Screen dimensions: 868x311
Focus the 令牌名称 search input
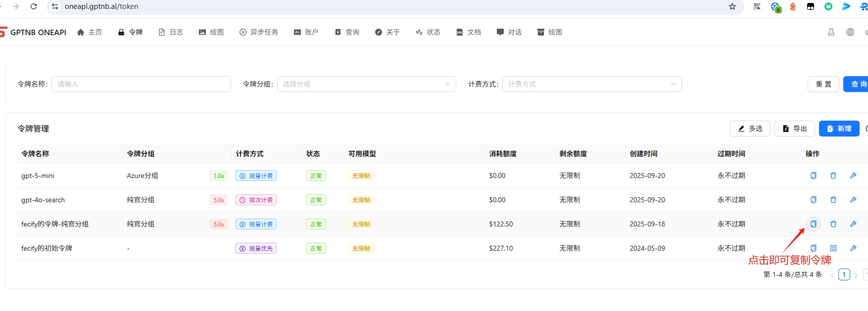point(141,84)
